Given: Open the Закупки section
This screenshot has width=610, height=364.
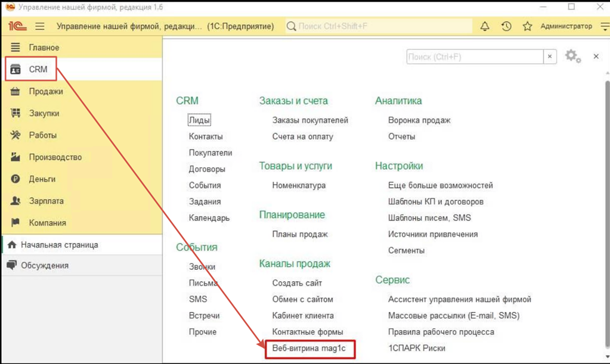Looking at the screenshot, I should pyautogui.click(x=82, y=113).
